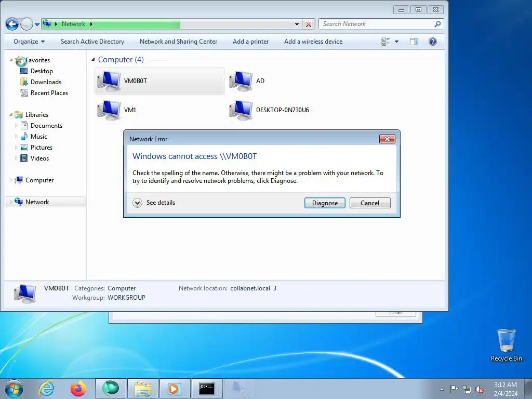The image size is (532, 399).
Task: Minimize the Network explorer window
Action: [x=401, y=10]
